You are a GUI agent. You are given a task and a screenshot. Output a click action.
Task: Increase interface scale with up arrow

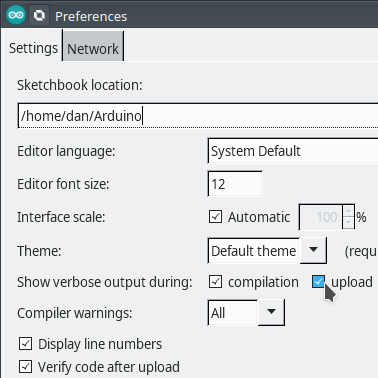point(348,211)
